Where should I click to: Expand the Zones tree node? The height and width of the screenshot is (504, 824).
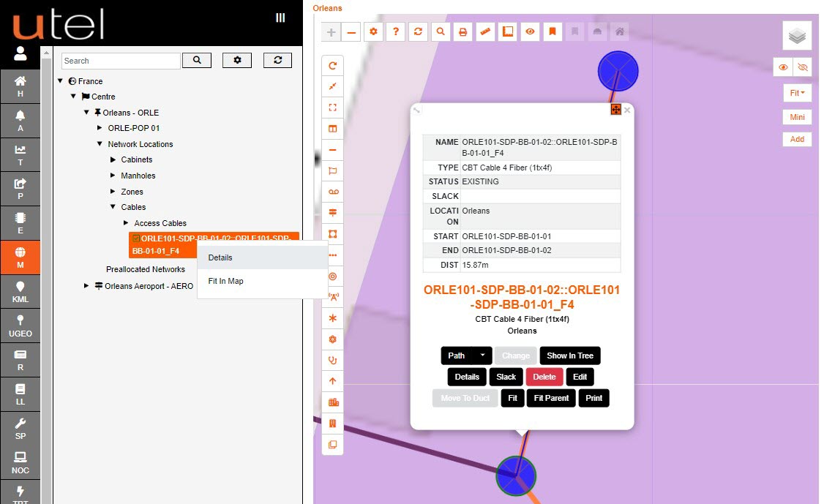point(113,192)
